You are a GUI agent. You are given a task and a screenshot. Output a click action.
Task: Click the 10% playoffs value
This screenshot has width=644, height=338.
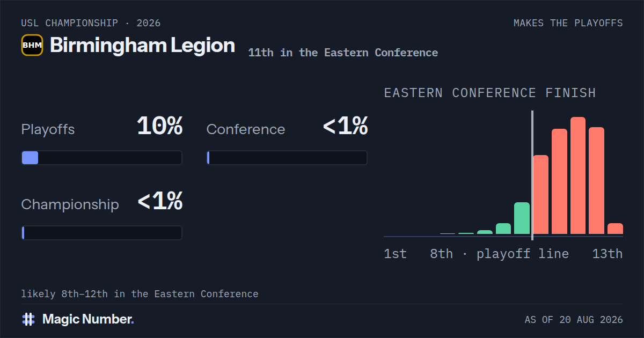[x=160, y=127]
